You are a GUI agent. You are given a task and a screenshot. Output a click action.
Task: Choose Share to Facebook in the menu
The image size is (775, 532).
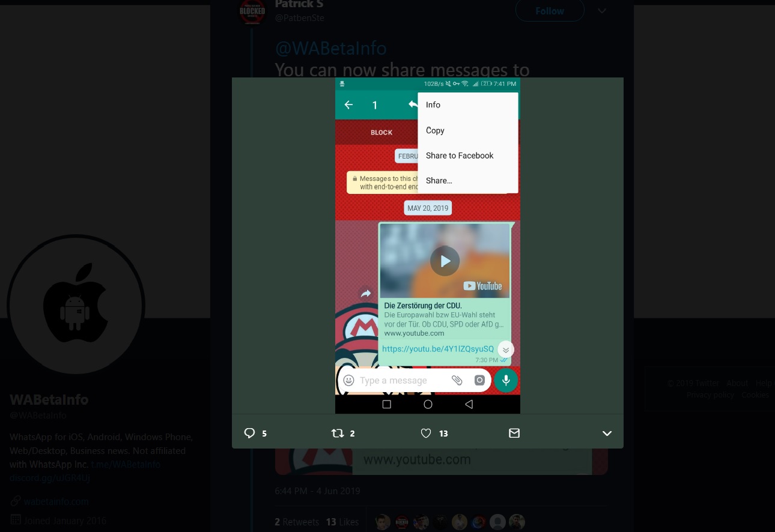pos(460,156)
